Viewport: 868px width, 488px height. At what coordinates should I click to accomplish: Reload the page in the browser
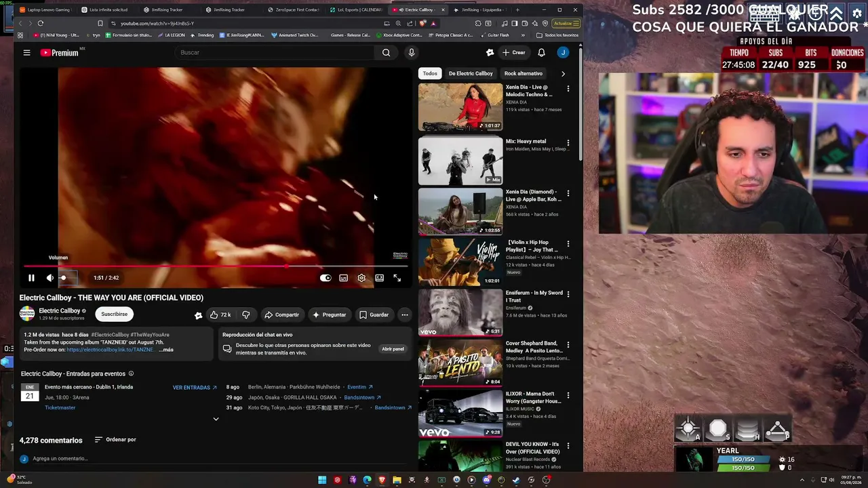(41, 23)
